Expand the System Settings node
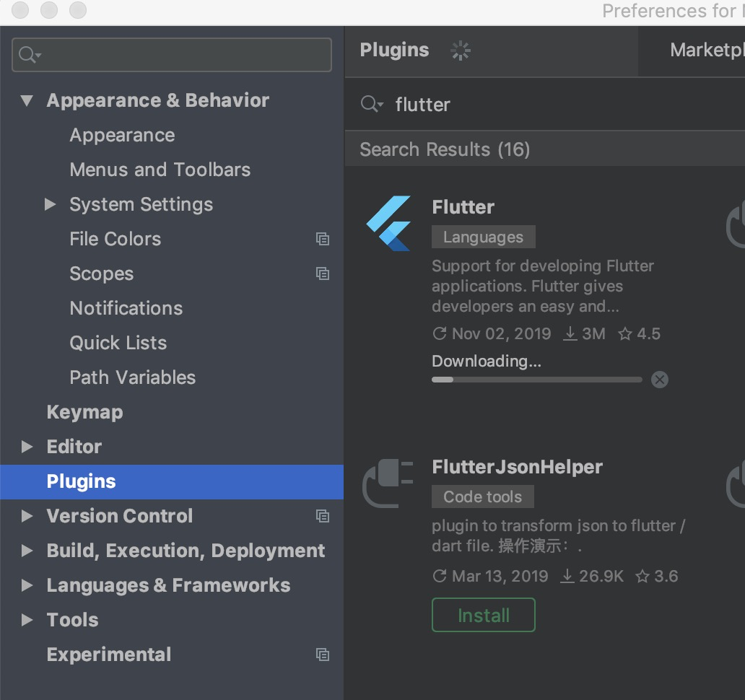The image size is (745, 700). point(50,204)
